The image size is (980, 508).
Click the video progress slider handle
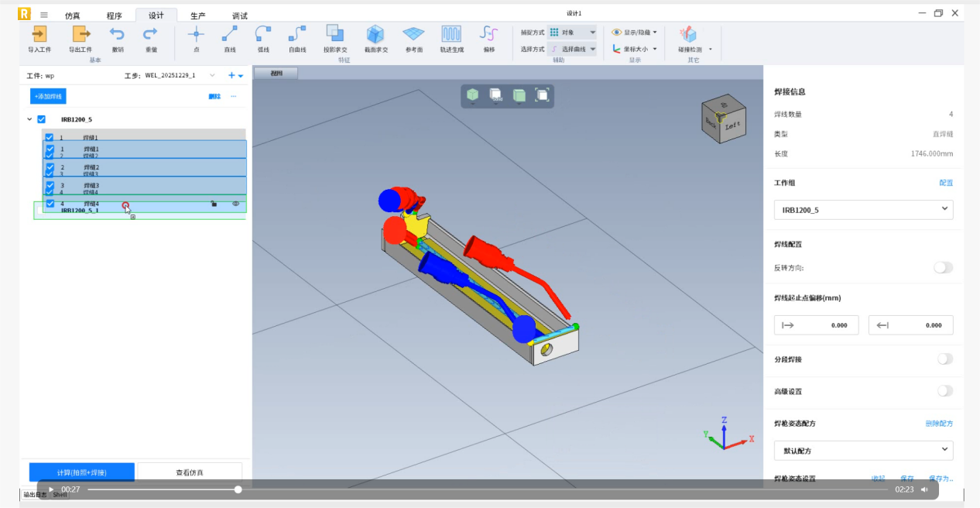pos(238,489)
